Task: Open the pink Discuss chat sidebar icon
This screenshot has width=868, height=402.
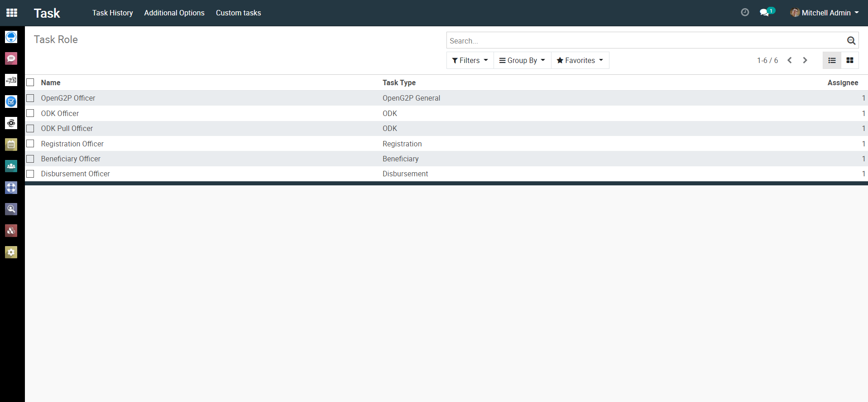Action: coord(11,58)
